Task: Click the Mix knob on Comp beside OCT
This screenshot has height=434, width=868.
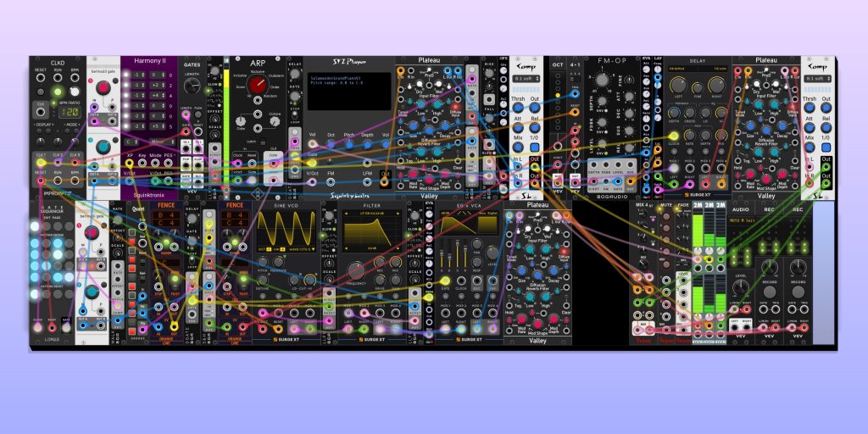Action: click(x=518, y=147)
